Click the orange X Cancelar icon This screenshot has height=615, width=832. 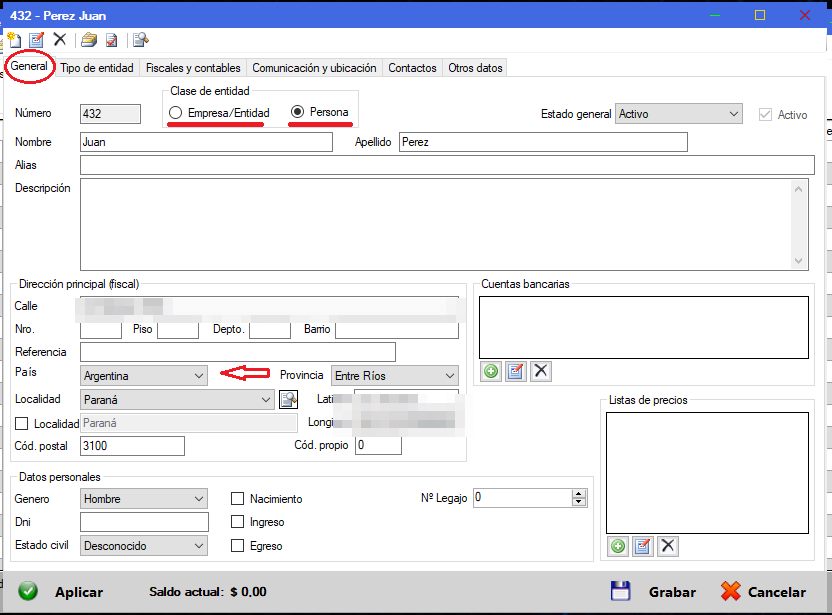pos(731,591)
